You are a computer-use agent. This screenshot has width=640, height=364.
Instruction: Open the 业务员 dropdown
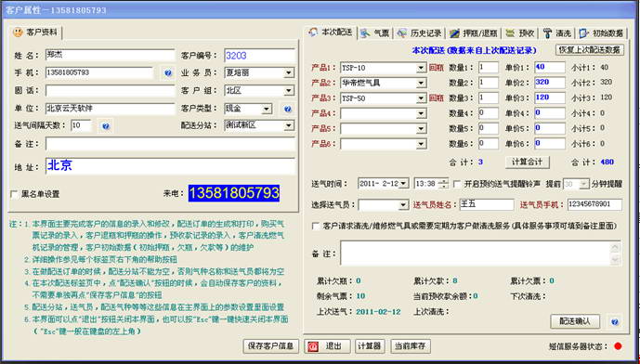point(289,73)
